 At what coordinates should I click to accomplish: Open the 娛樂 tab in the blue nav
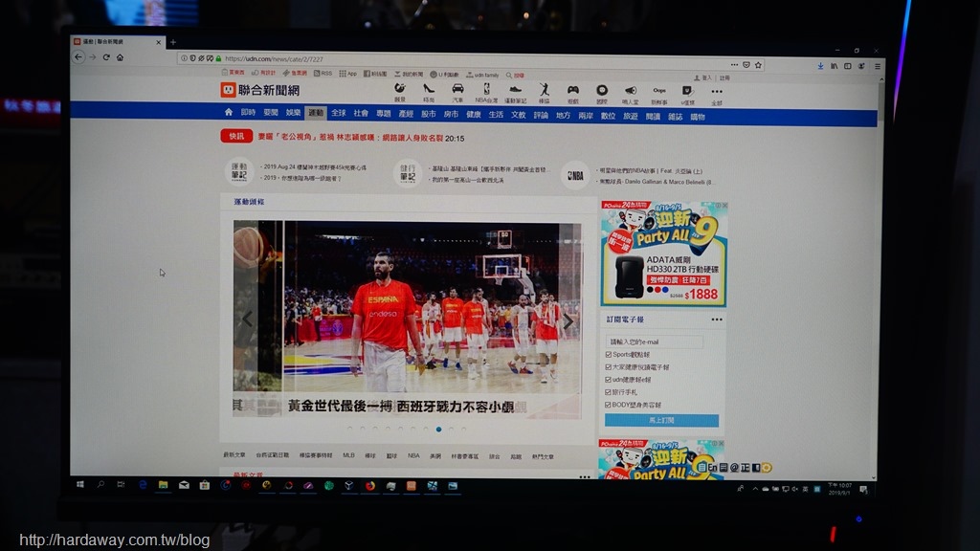pos(293,113)
